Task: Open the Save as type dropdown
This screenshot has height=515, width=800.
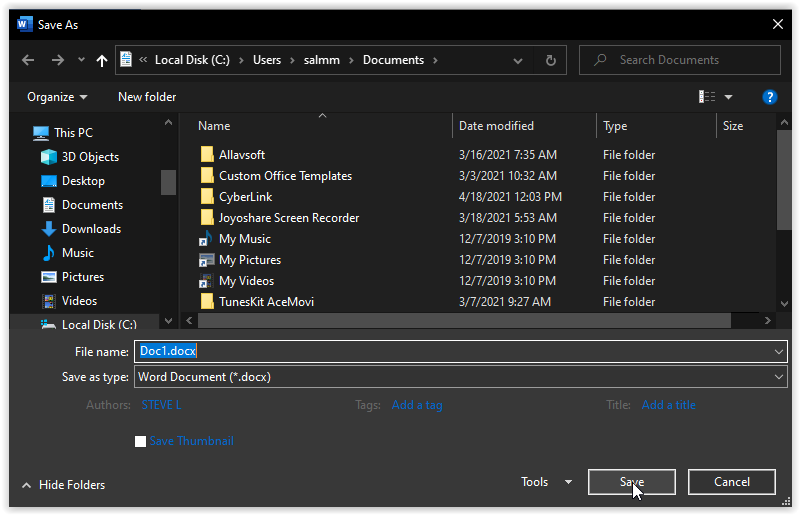Action: coord(779,377)
